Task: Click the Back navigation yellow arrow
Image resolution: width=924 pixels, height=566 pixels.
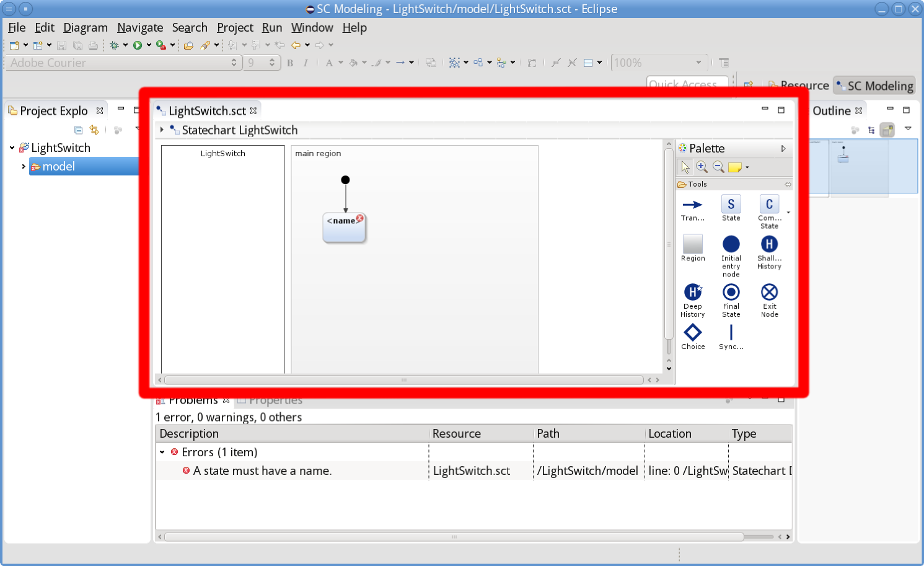Action: tap(296, 45)
